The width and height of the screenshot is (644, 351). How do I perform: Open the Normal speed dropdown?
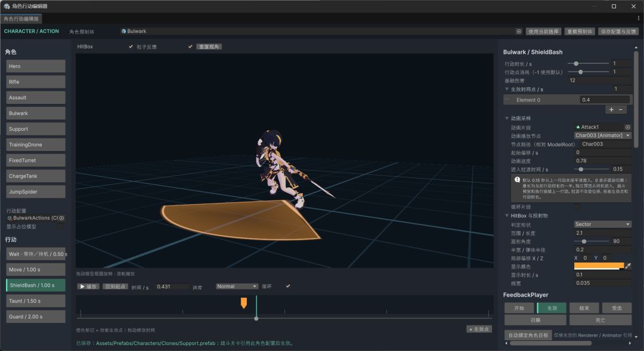point(237,286)
